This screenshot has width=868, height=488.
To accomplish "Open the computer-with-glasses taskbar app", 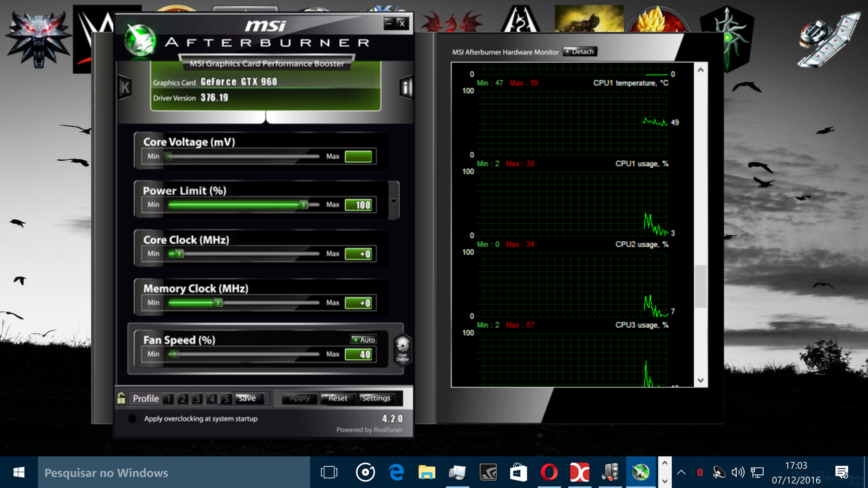I will [610, 472].
